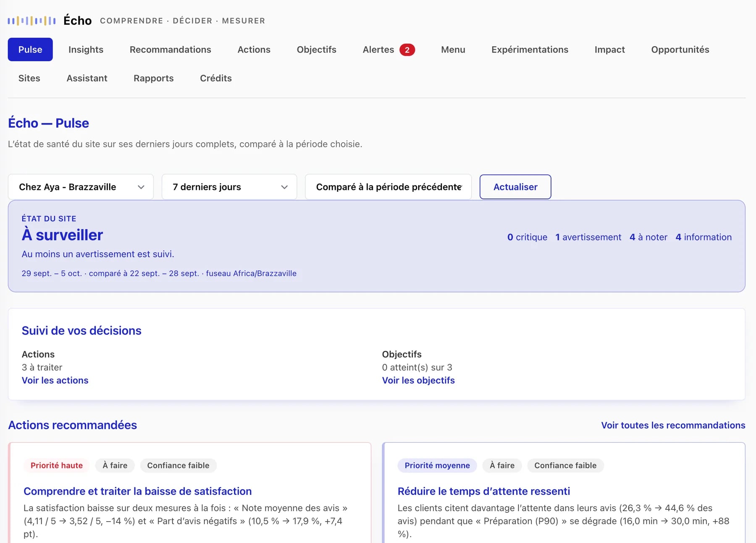Screen dimensions: 756x543
Task: Open the Menu tab
Action: (453, 50)
